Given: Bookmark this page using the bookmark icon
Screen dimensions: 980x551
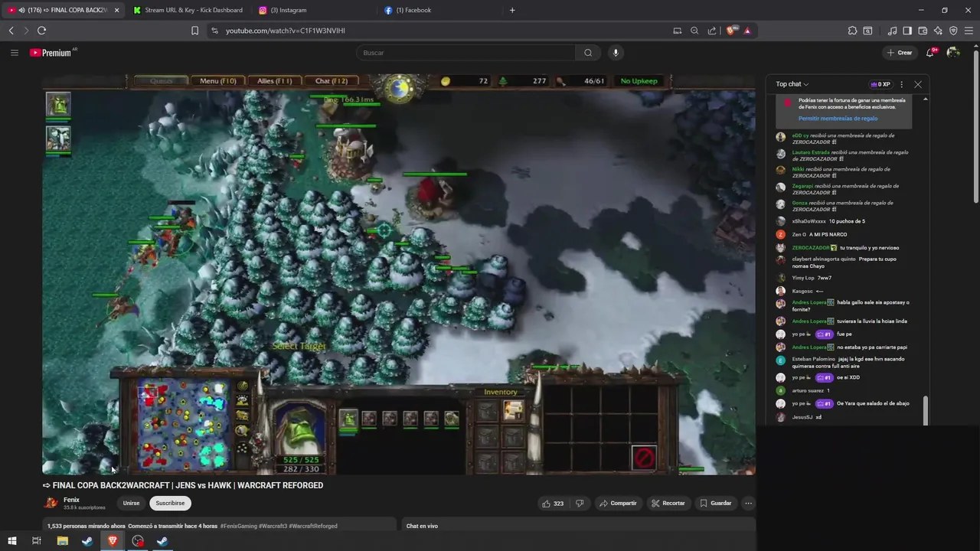Looking at the screenshot, I should pyautogui.click(x=194, y=31).
